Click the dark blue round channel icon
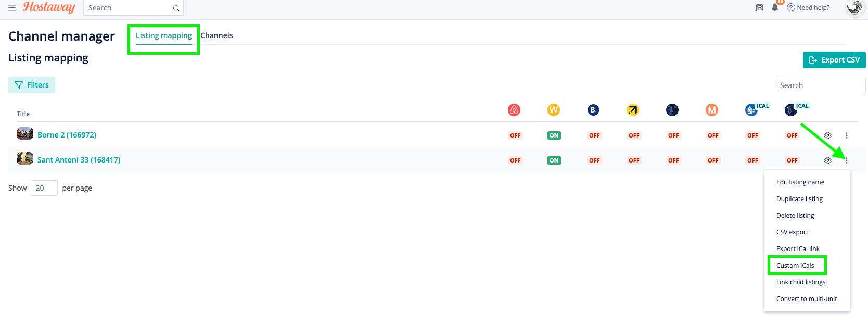 pos(672,110)
